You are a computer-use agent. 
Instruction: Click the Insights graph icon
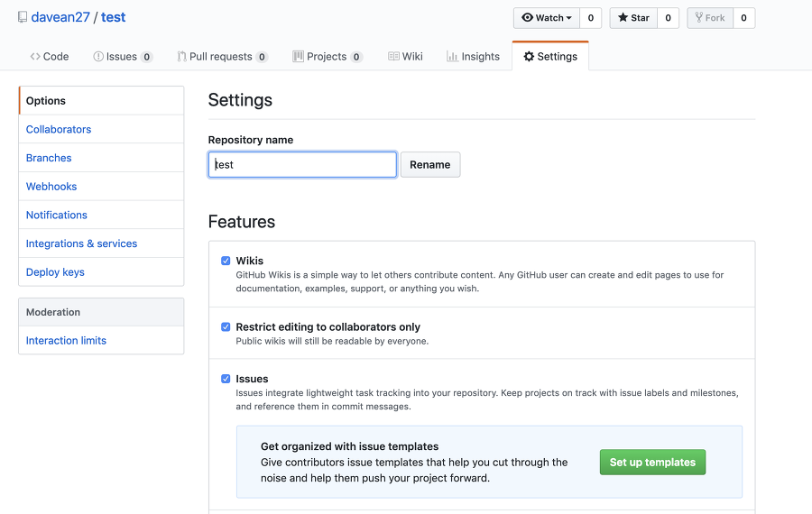[x=452, y=57]
